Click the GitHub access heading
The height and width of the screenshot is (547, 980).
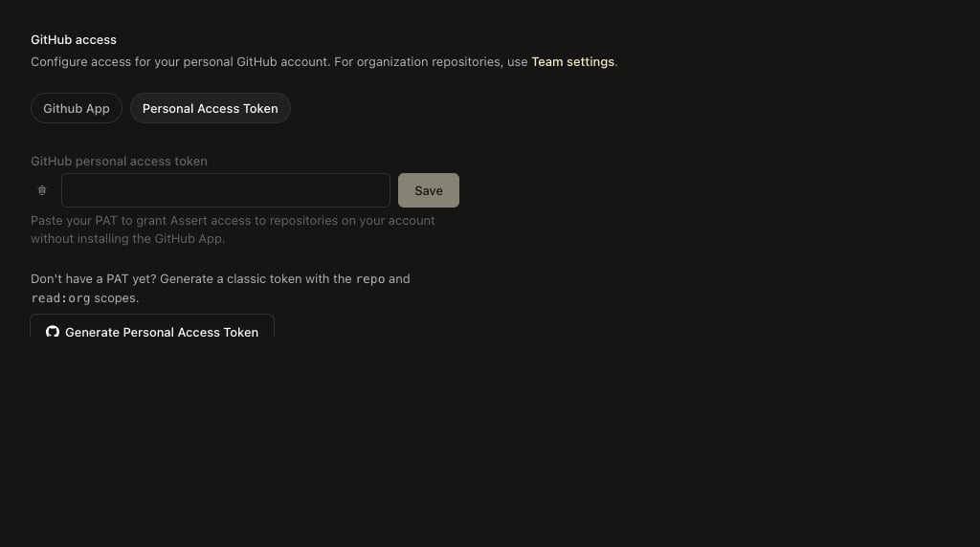point(74,39)
